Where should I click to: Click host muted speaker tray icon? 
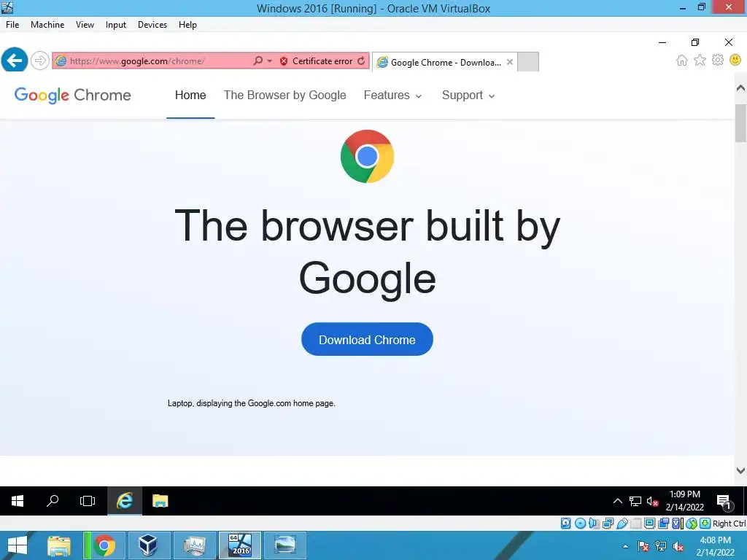coord(678,546)
